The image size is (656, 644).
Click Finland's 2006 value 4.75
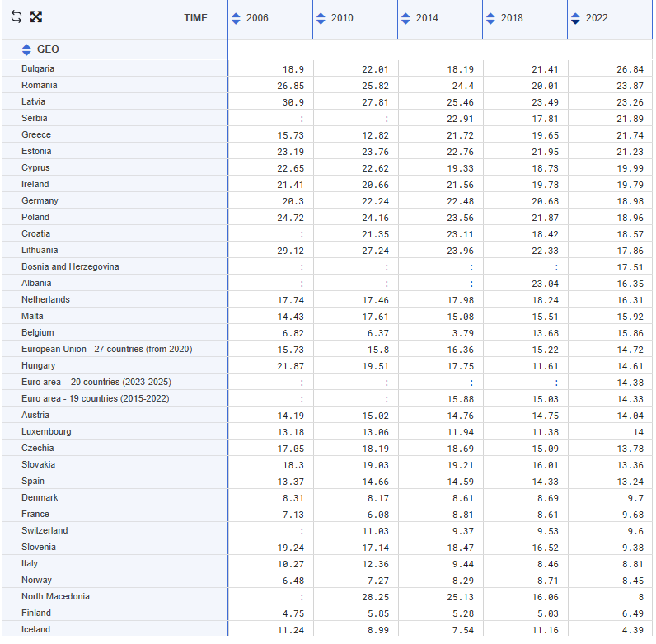click(293, 613)
